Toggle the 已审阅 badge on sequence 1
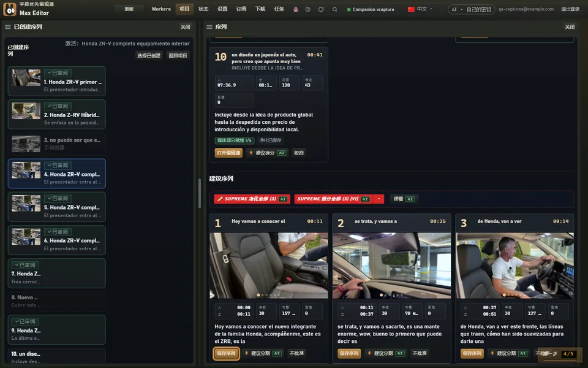 (58, 73)
